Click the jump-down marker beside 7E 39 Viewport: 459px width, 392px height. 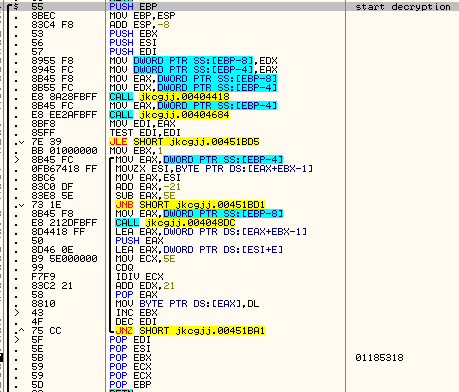coord(21,142)
